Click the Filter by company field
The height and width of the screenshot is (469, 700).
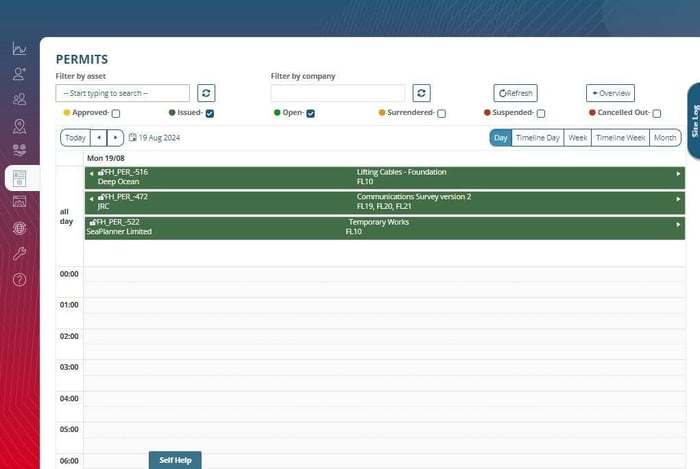(338, 93)
